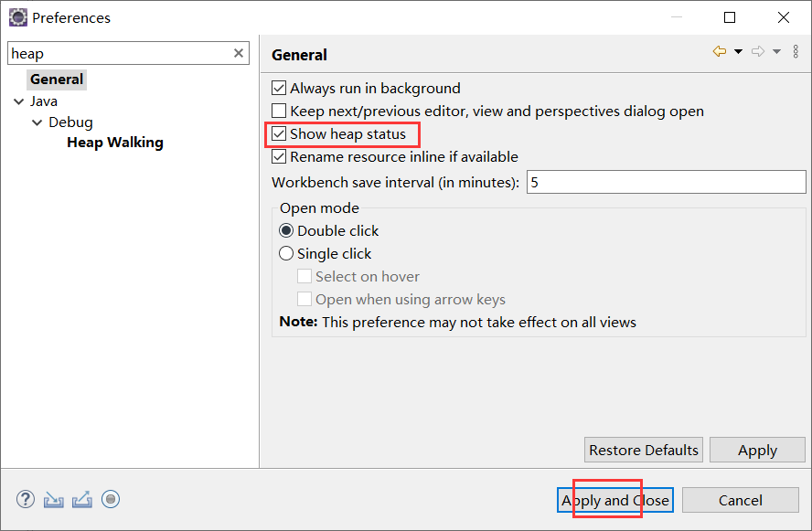Click the Workbench save interval field
Screen dimensions: 812x531
[665, 182]
